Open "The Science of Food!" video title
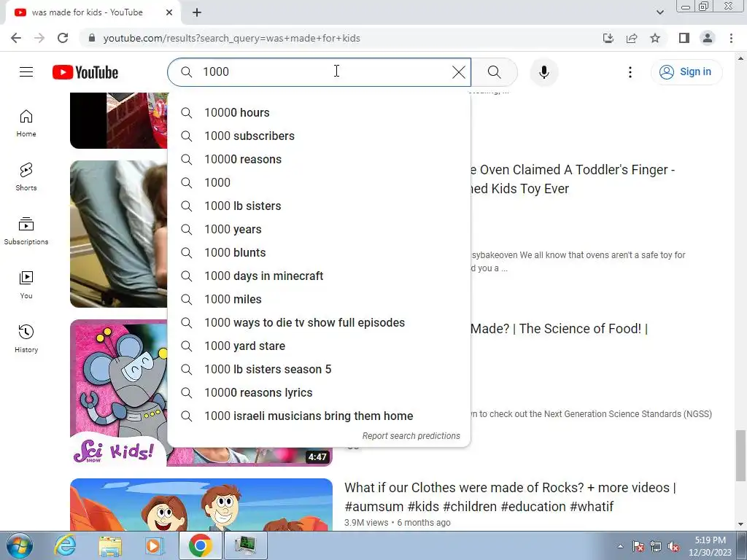Screen dimensions: 747x560 pos(559,329)
